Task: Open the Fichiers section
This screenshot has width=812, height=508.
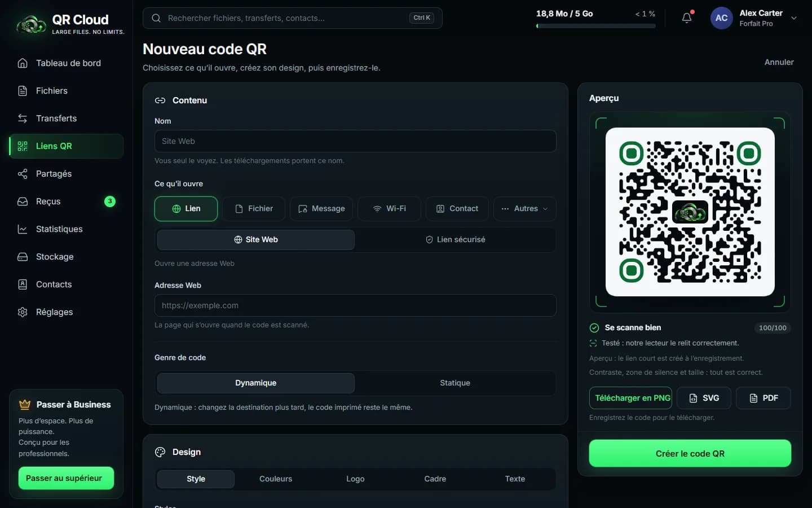Action: (x=66, y=91)
